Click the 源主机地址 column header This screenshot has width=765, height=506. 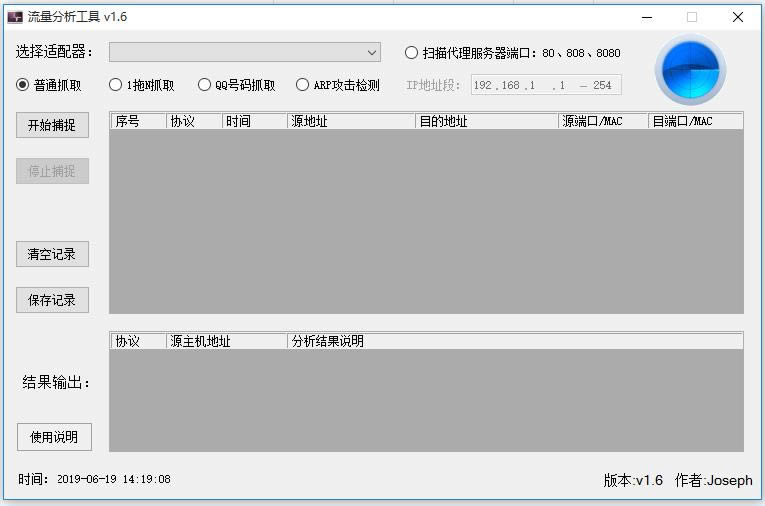[226, 341]
